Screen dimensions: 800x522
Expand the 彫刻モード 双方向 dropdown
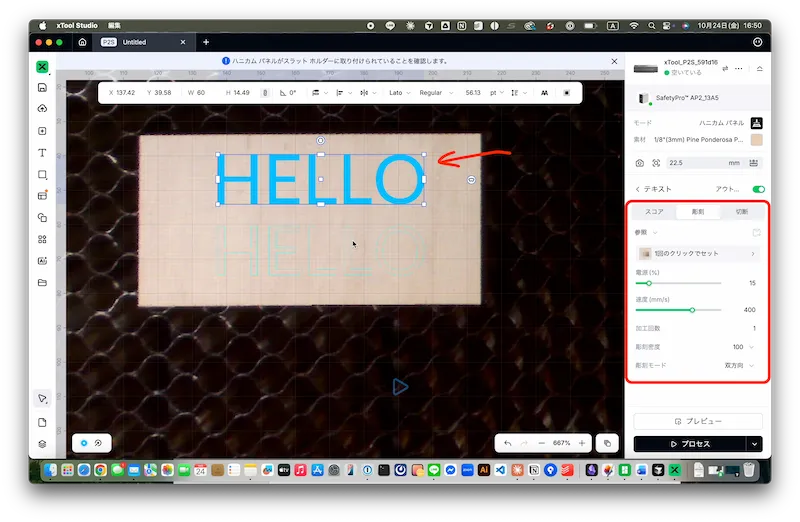click(739, 366)
